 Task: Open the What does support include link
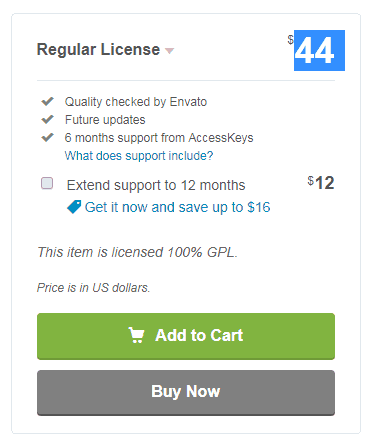[139, 156]
